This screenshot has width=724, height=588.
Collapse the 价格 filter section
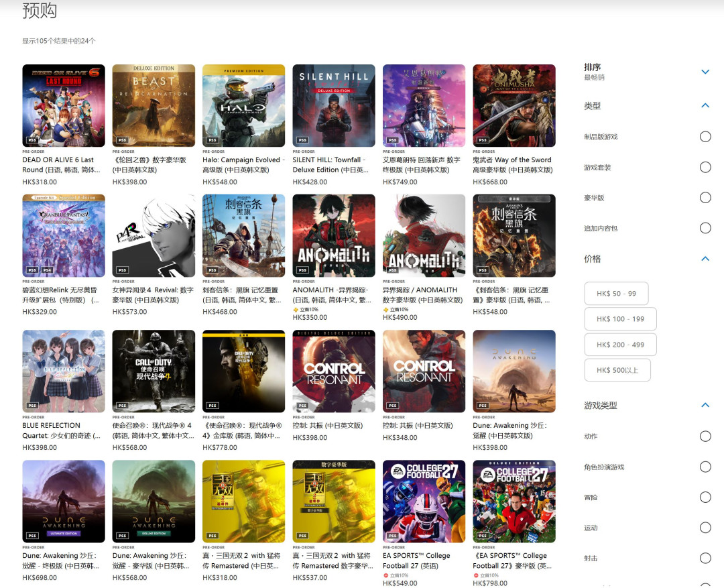(705, 259)
